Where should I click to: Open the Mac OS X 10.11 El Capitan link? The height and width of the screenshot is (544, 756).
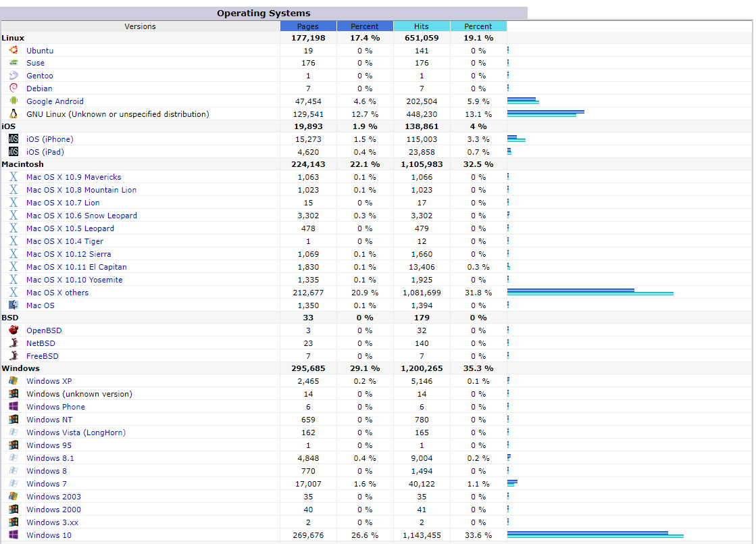pyautogui.click(x=76, y=267)
